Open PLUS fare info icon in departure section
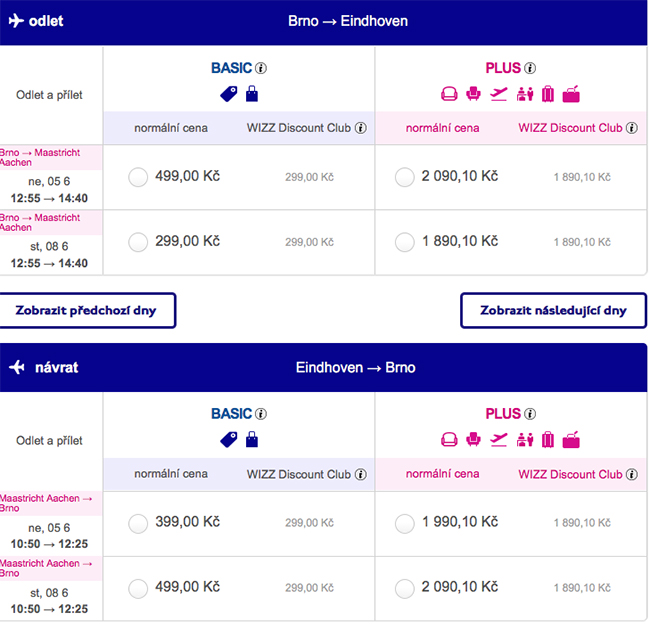Viewport: 650px width, 629px height. pyautogui.click(x=530, y=68)
